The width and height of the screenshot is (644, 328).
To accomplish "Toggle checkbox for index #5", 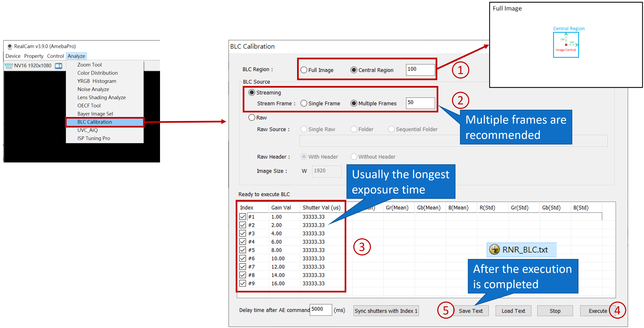I will click(243, 250).
